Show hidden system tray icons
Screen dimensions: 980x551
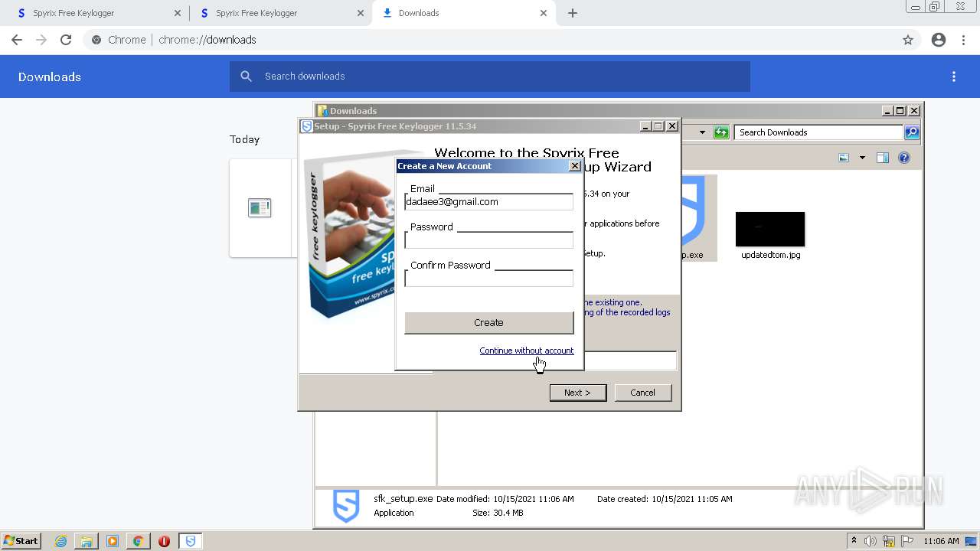coord(854,541)
